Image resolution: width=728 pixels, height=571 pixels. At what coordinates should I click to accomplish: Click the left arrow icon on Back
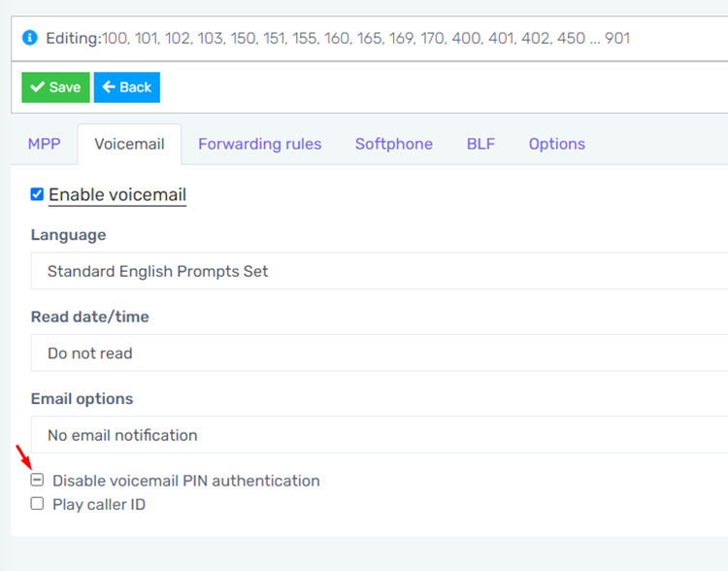coord(109,86)
